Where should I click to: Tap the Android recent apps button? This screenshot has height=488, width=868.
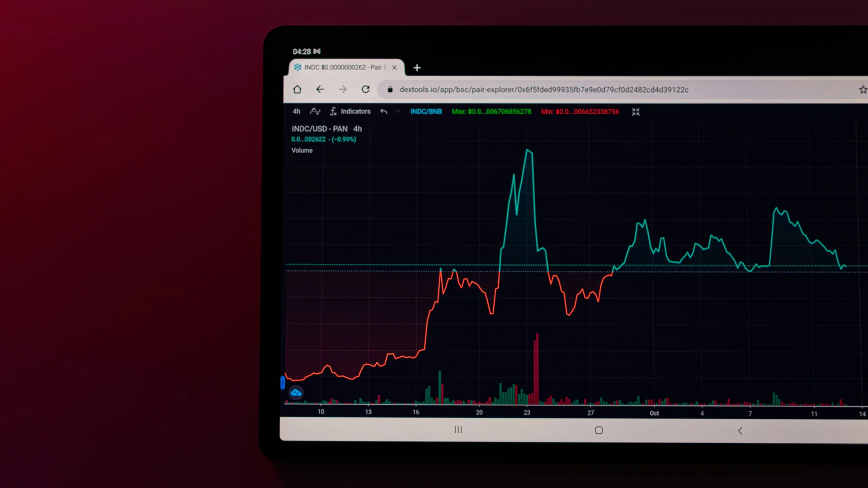[458, 430]
